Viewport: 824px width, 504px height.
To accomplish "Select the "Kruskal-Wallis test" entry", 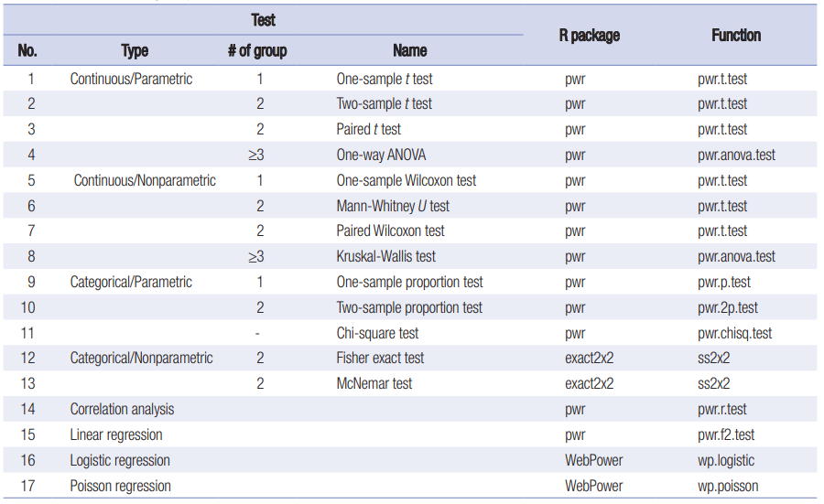I will click(x=385, y=256).
